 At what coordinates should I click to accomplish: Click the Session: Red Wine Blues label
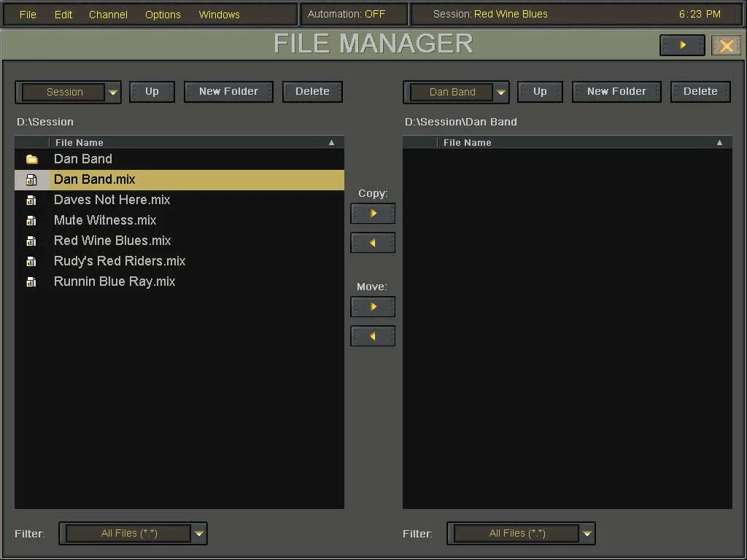point(490,14)
